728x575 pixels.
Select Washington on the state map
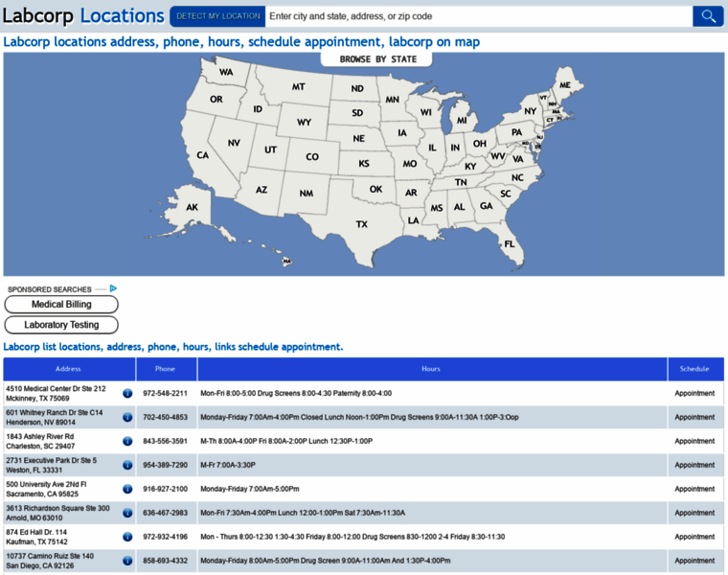click(226, 72)
